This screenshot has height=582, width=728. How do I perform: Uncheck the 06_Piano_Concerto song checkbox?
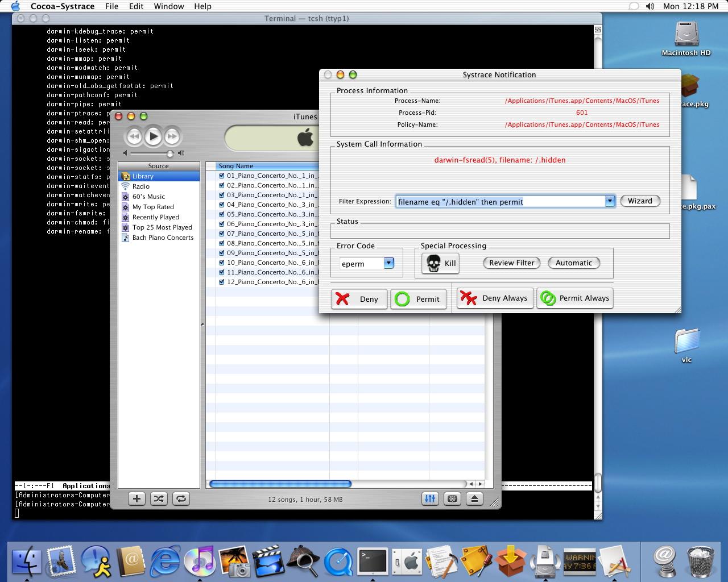pos(222,224)
